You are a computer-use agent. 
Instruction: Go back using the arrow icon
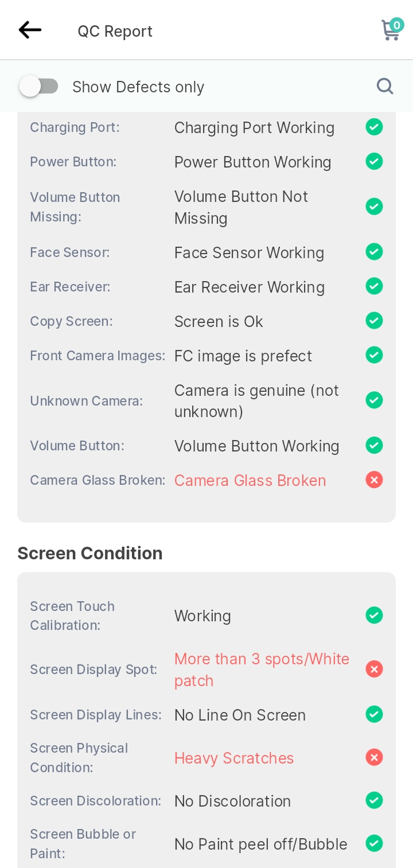tap(30, 30)
